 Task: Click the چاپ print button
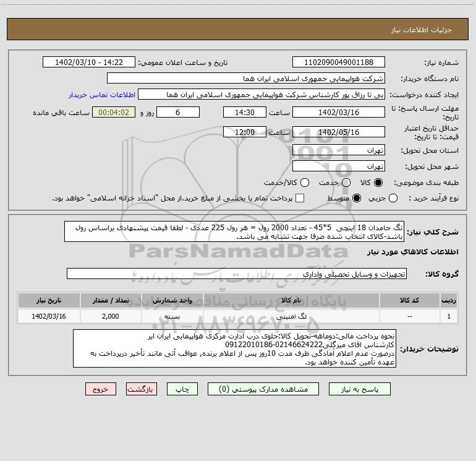point(182,389)
